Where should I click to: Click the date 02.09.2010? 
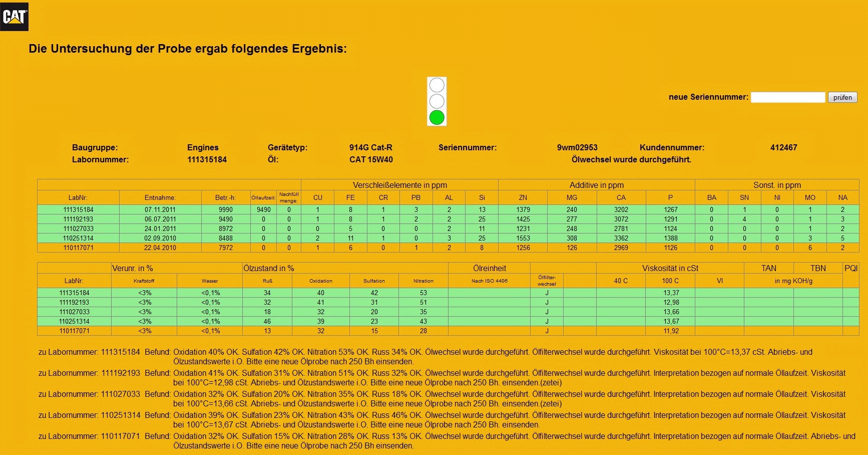coord(160,238)
